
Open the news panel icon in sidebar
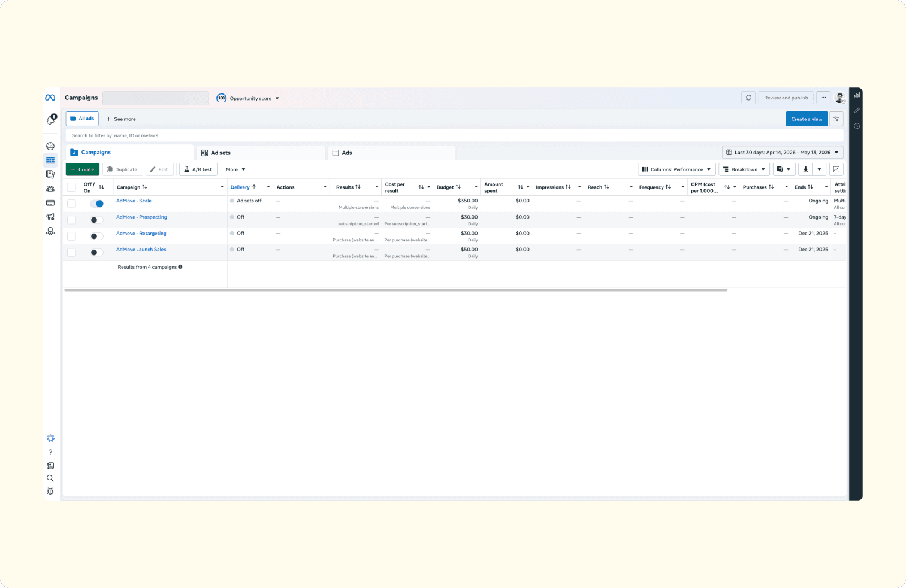tap(50, 465)
